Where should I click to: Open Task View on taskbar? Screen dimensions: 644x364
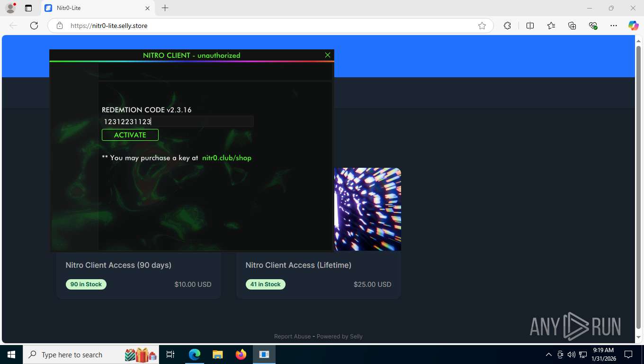tap(170, 355)
